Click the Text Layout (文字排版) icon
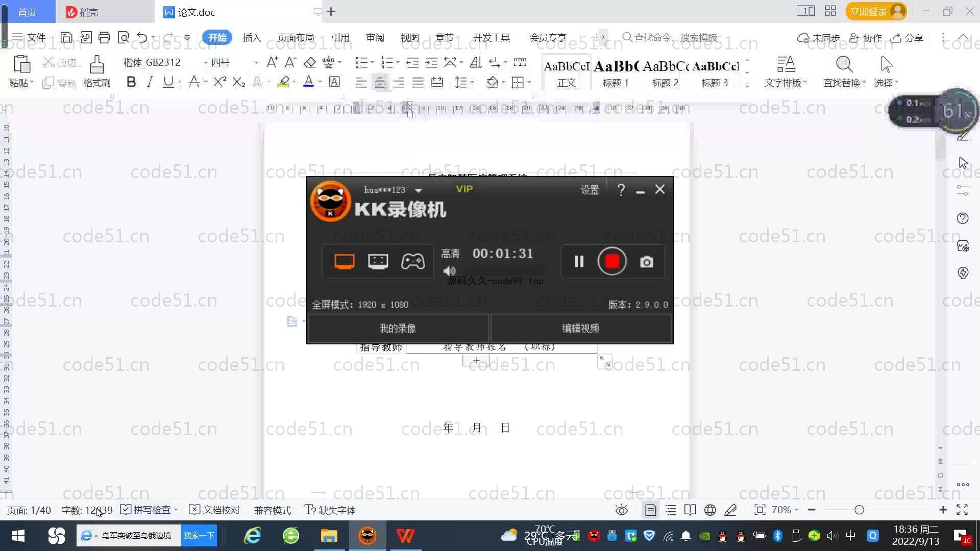The height and width of the screenshot is (551, 980). point(786,64)
